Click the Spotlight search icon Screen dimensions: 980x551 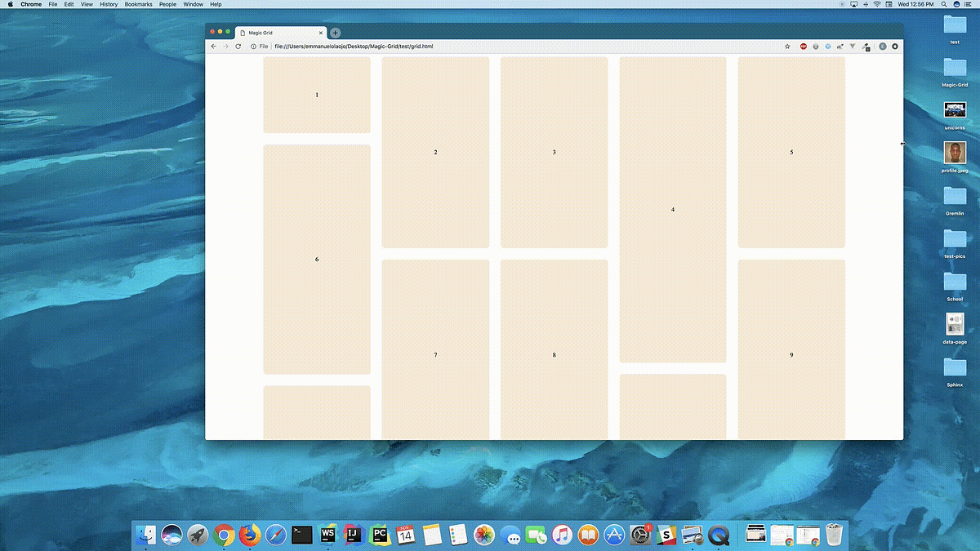coord(943,4)
